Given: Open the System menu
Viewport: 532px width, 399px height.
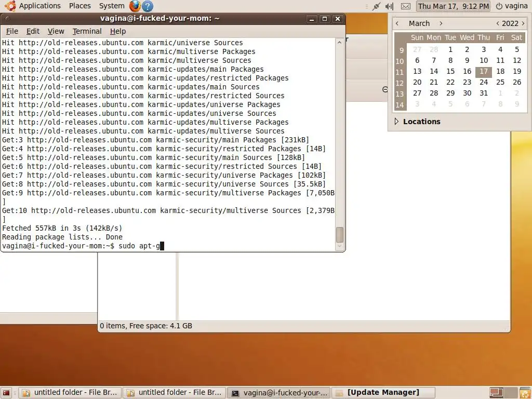Looking at the screenshot, I should coord(112,6).
